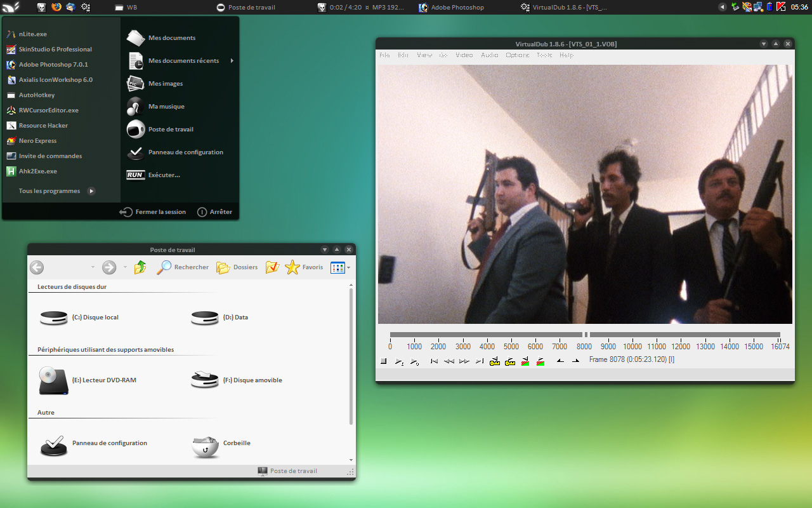Open the View menu in VirtualDub

tap(424, 55)
